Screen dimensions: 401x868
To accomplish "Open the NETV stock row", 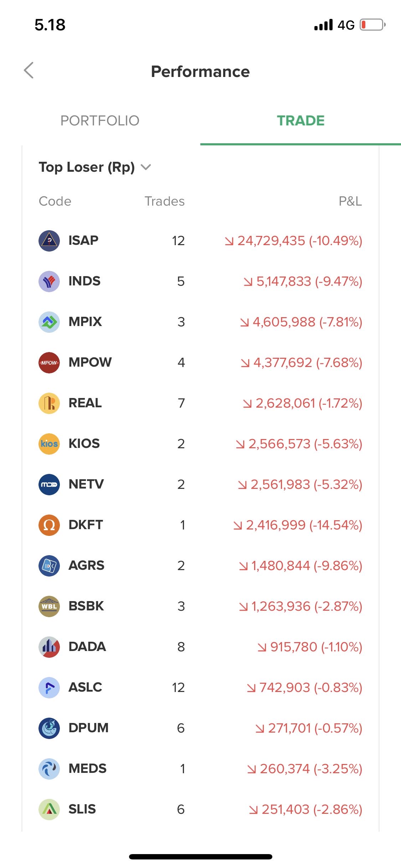I will (x=200, y=485).
